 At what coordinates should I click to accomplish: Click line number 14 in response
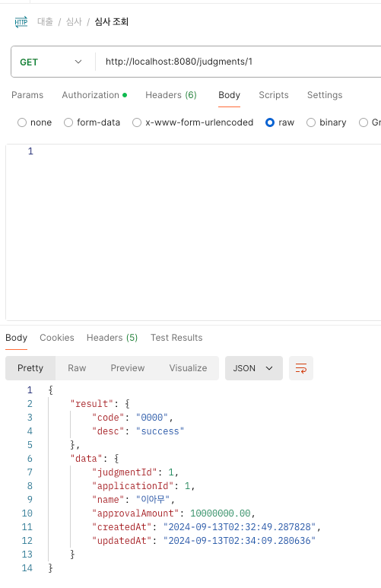tap(27, 568)
